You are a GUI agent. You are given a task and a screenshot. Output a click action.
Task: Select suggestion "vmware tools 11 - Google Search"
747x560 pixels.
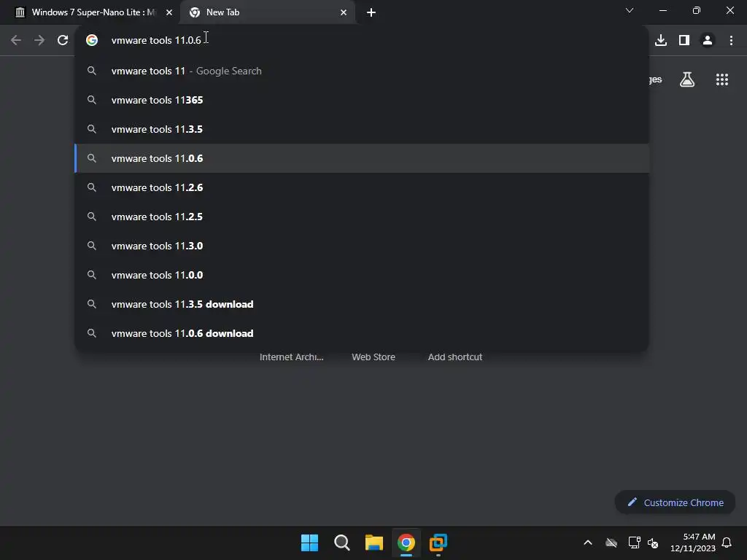point(362,71)
